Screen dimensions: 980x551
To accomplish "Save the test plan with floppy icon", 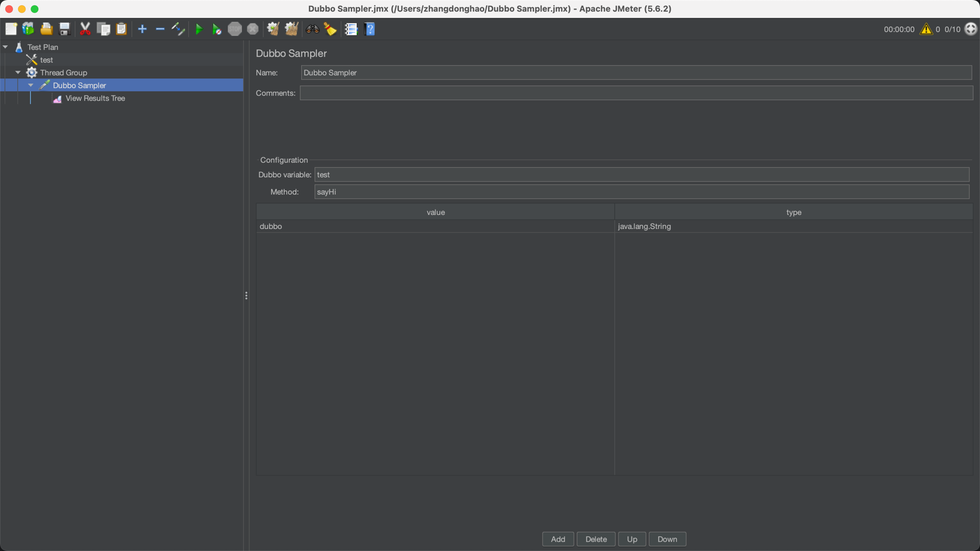I will coord(64,29).
